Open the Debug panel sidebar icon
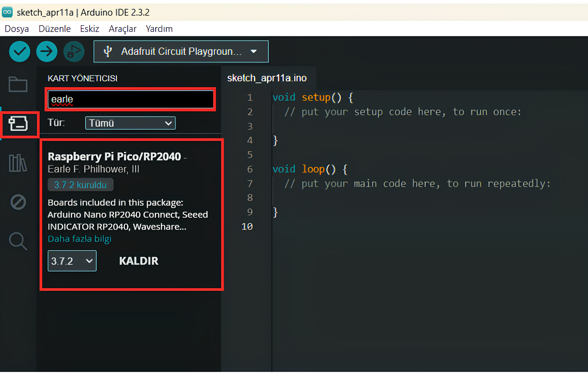 (x=18, y=202)
